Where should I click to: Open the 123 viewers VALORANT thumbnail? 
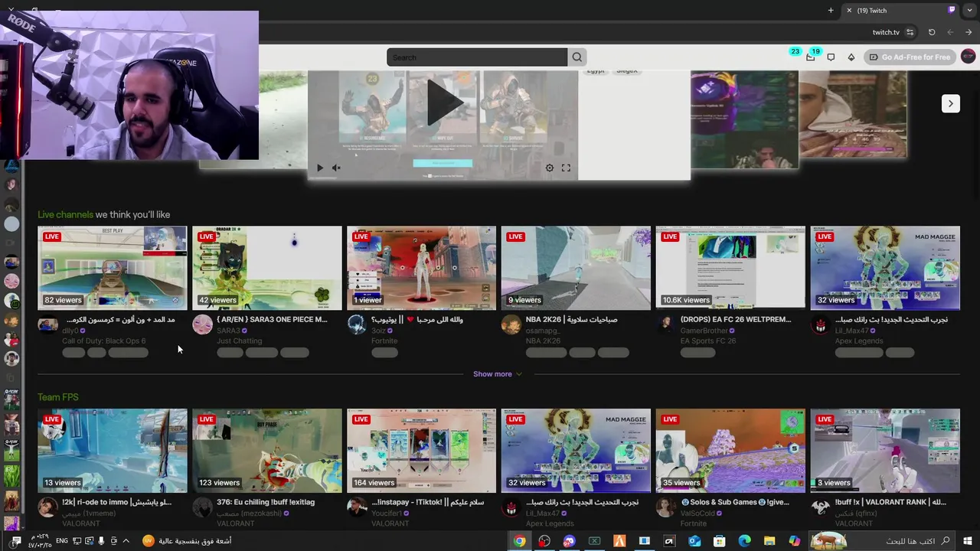click(x=267, y=450)
